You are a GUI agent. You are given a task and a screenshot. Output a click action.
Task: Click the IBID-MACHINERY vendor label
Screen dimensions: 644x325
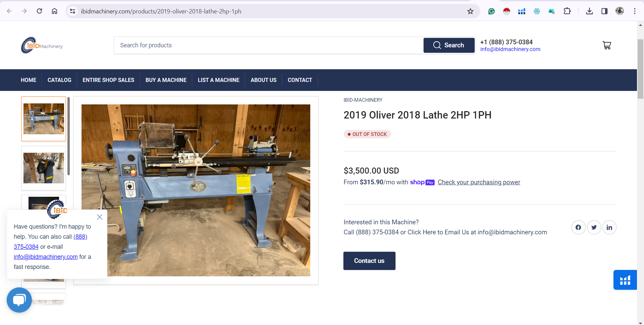[363, 100]
